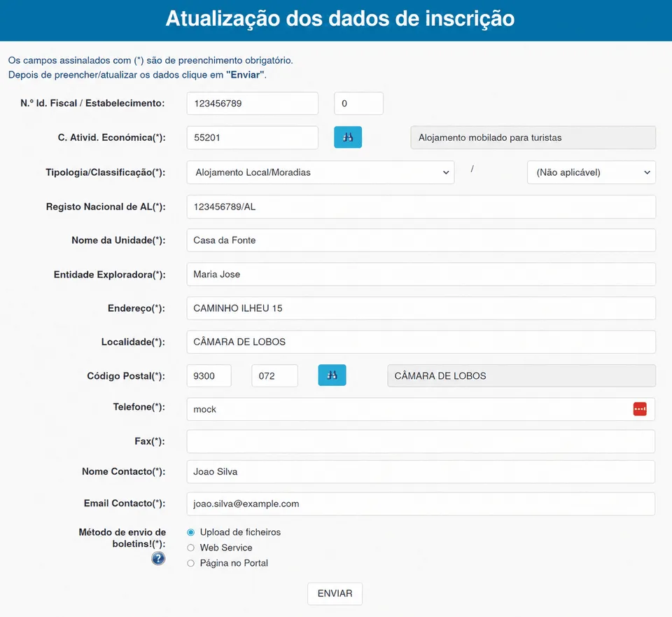
Task: Pick Página no Portal radio option
Action: point(190,563)
